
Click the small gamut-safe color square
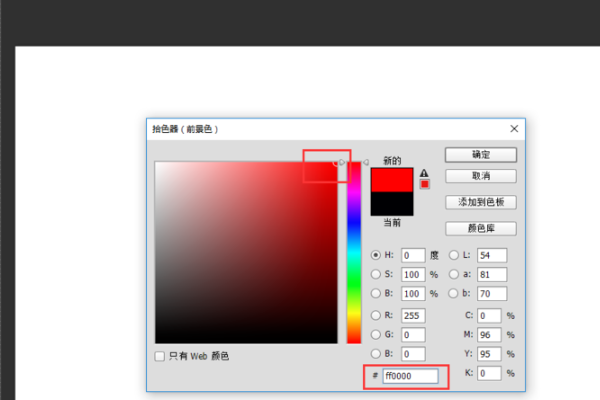(424, 184)
